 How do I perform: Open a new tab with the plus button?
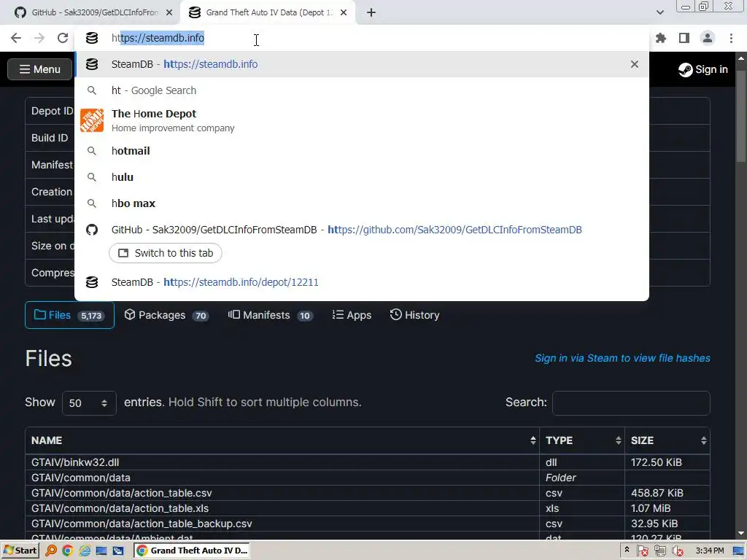(371, 13)
